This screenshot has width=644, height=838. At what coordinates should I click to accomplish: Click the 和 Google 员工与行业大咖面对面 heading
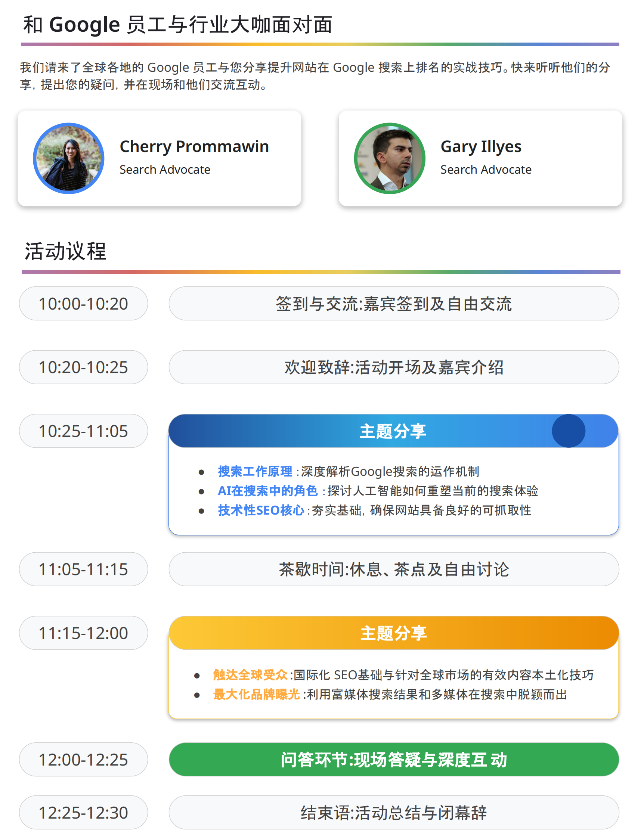pyautogui.click(x=177, y=25)
